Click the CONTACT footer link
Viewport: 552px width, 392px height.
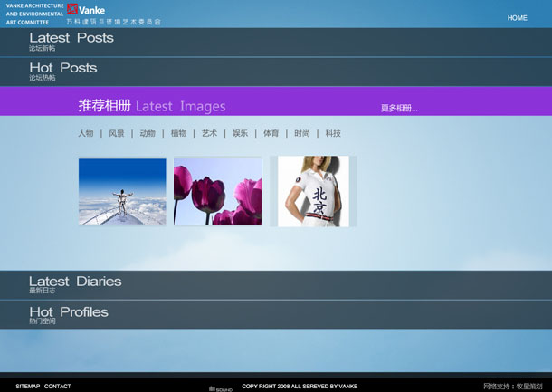58,387
